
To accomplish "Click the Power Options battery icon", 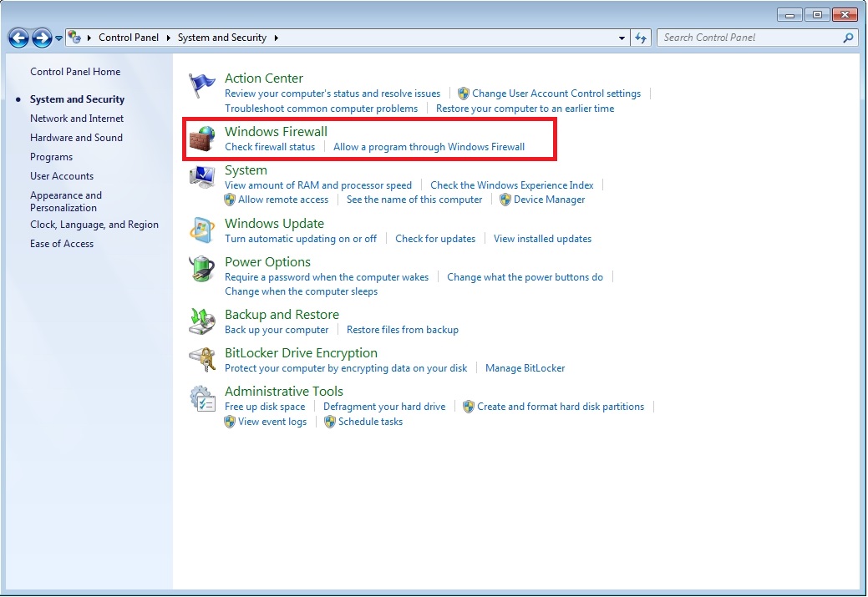I will click(201, 269).
